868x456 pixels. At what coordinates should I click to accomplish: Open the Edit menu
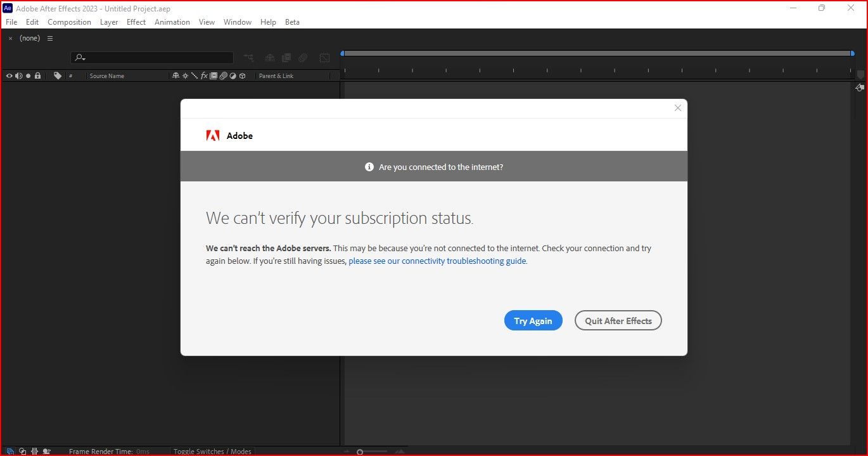click(x=32, y=22)
